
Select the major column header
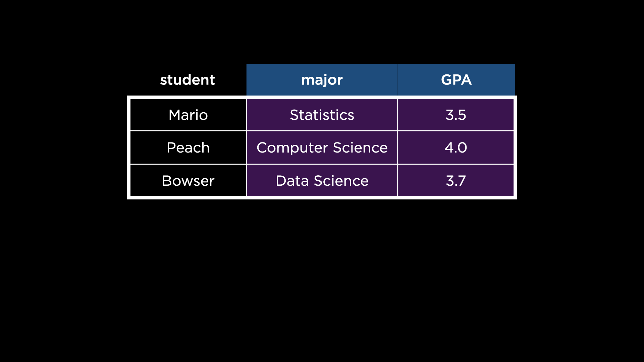pyautogui.click(x=322, y=80)
